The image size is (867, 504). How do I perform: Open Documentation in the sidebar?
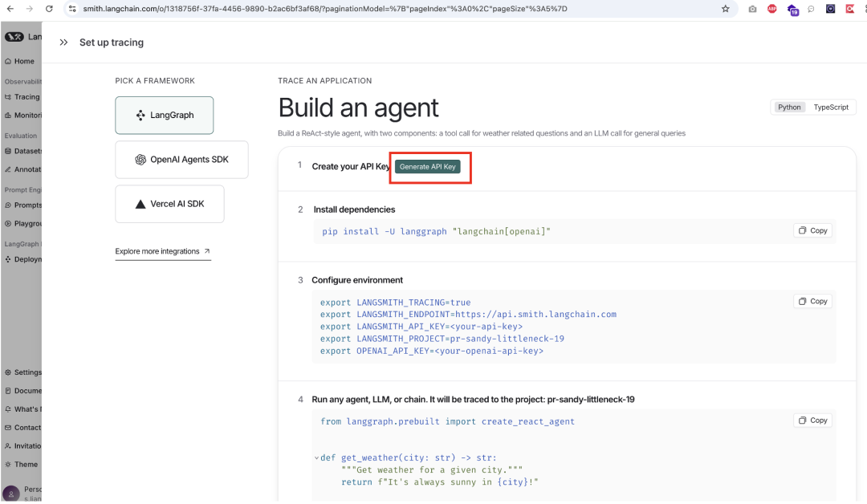pos(22,391)
